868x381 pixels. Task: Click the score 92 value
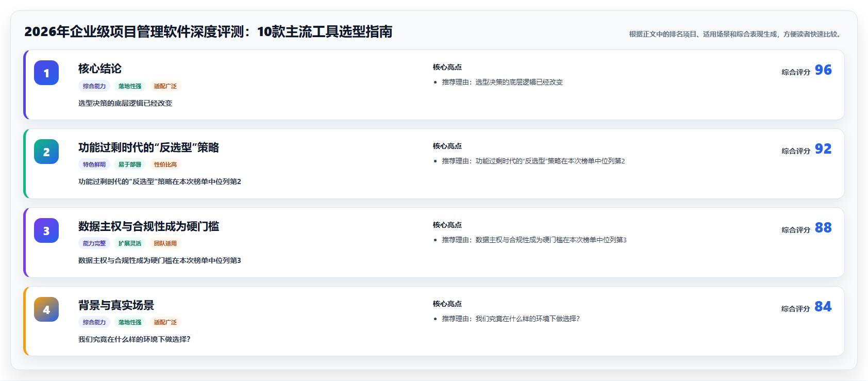823,149
